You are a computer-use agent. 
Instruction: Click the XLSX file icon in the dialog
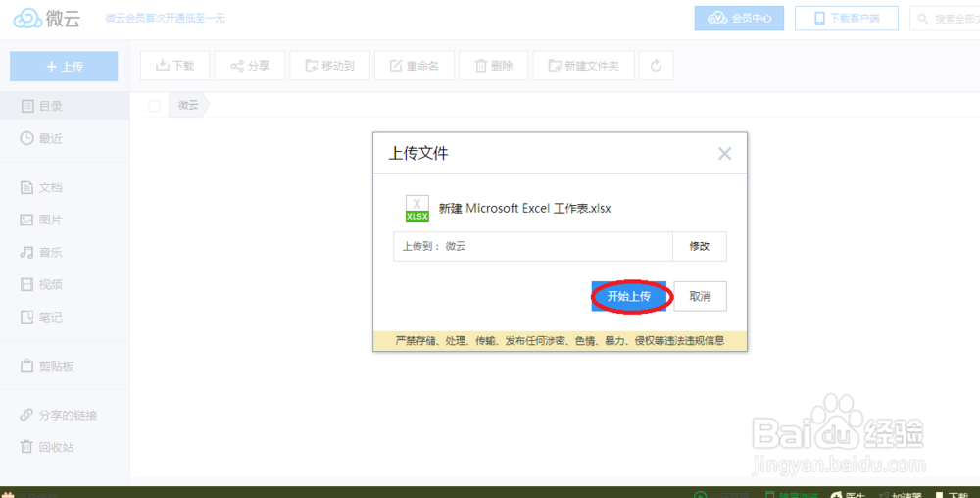416,208
